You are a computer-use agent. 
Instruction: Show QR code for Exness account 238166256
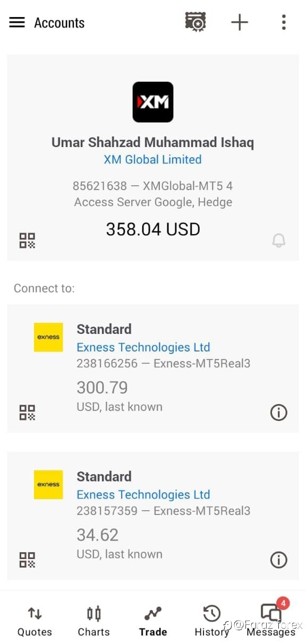(27, 413)
